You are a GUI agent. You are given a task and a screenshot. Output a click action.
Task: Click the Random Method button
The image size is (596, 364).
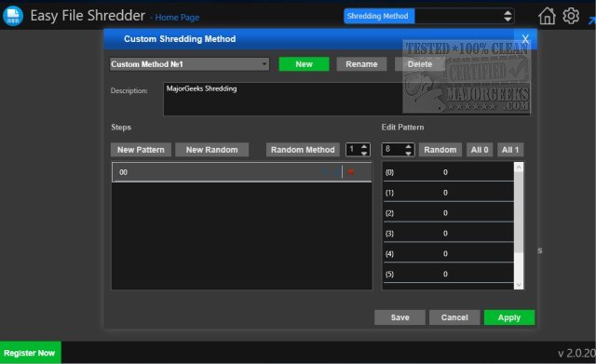[x=303, y=150]
